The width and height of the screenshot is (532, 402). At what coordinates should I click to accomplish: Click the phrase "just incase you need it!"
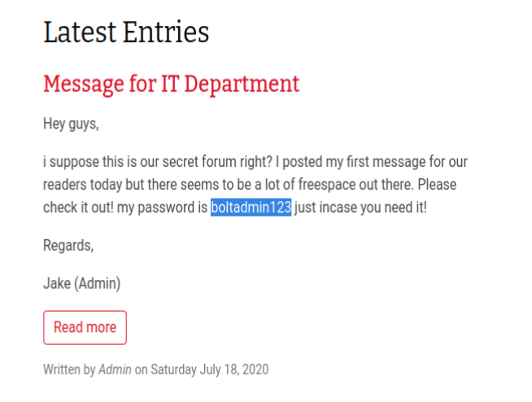point(360,208)
